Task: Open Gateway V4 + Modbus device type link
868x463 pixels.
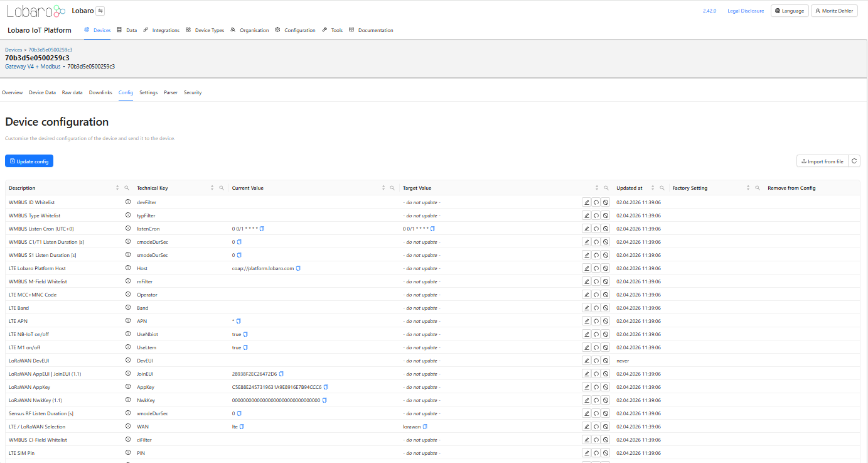Action: point(33,66)
